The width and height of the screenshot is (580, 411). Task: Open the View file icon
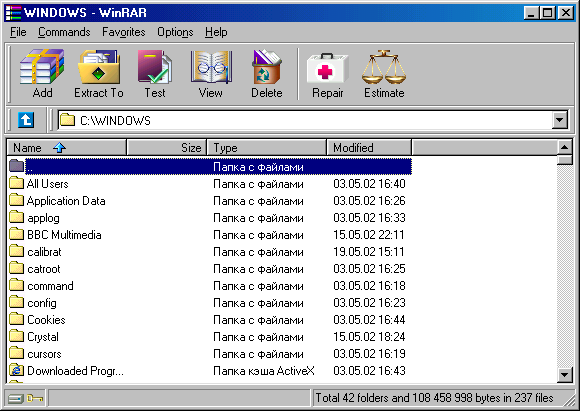coord(211,67)
